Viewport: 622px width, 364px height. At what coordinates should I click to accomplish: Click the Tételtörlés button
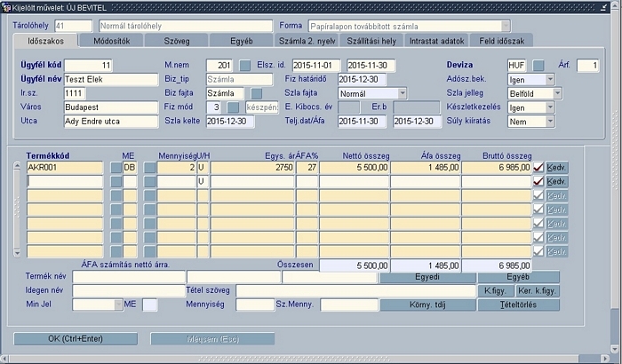tap(518, 305)
